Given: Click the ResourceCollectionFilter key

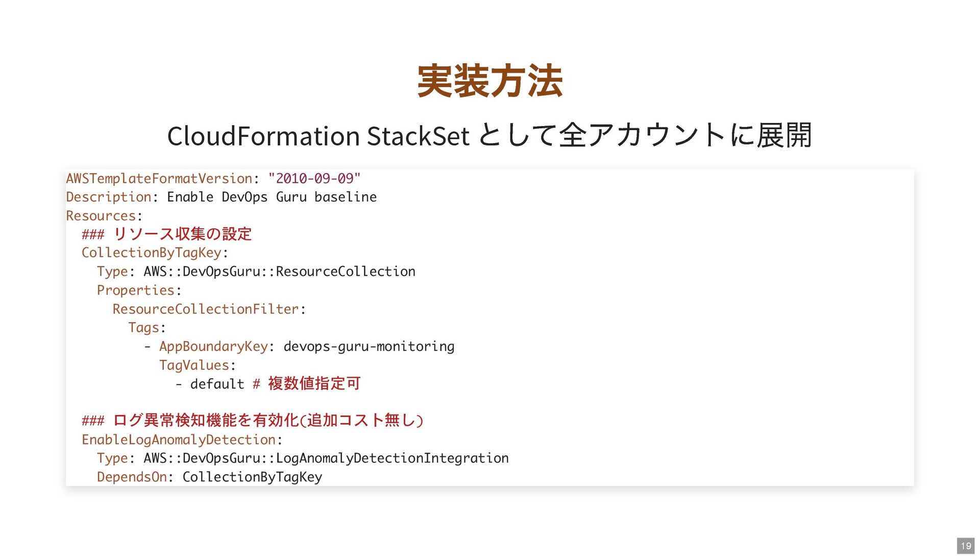Looking at the screenshot, I should coord(205,309).
